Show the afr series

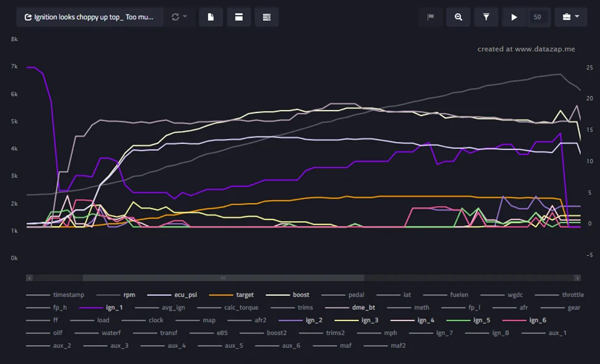(510, 307)
